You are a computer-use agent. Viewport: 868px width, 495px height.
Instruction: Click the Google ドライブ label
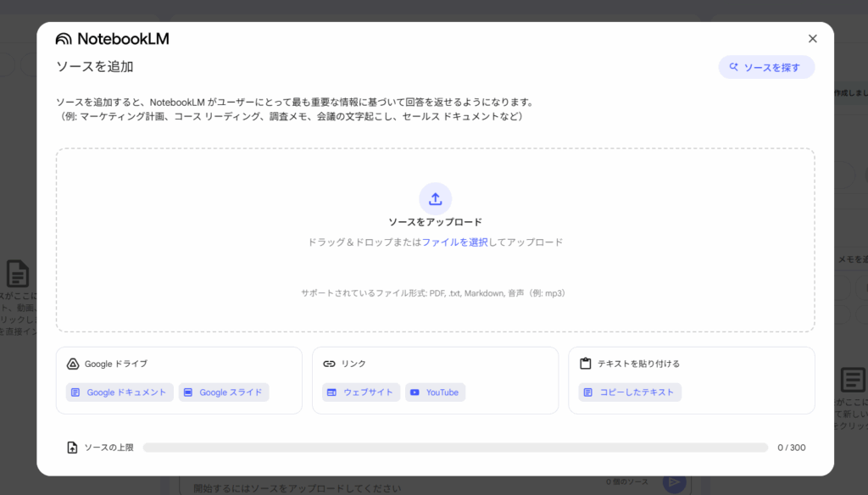click(x=115, y=364)
